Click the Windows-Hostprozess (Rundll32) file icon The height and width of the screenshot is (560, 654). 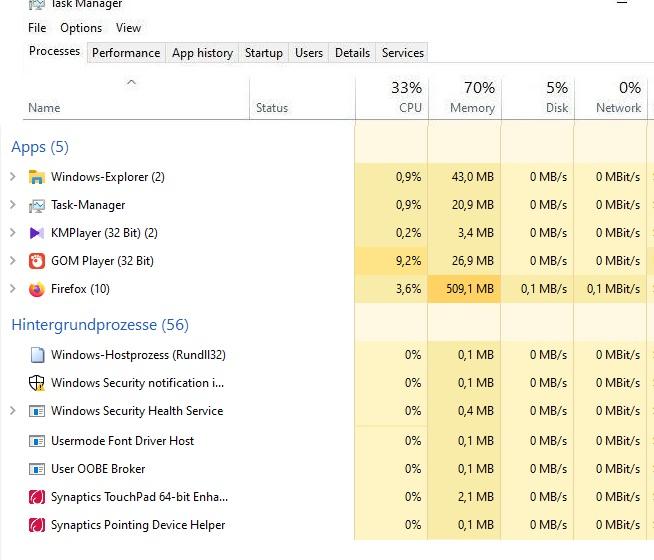[x=38, y=355]
